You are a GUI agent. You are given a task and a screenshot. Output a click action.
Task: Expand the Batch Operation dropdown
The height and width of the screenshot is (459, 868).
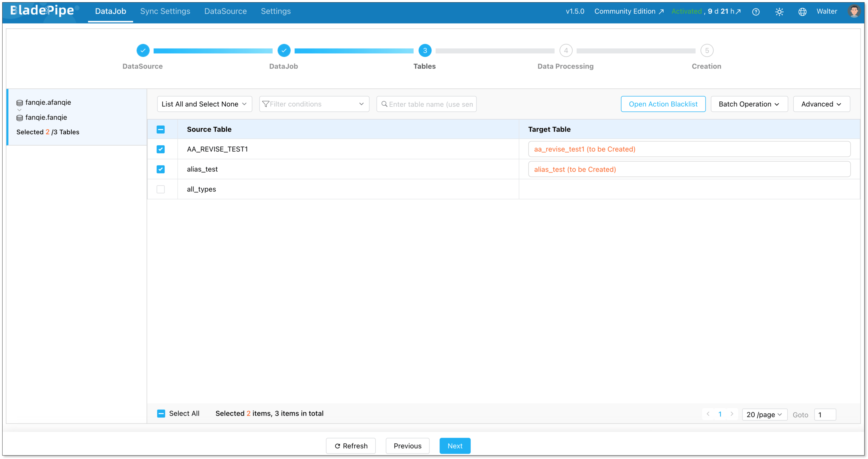[749, 104]
